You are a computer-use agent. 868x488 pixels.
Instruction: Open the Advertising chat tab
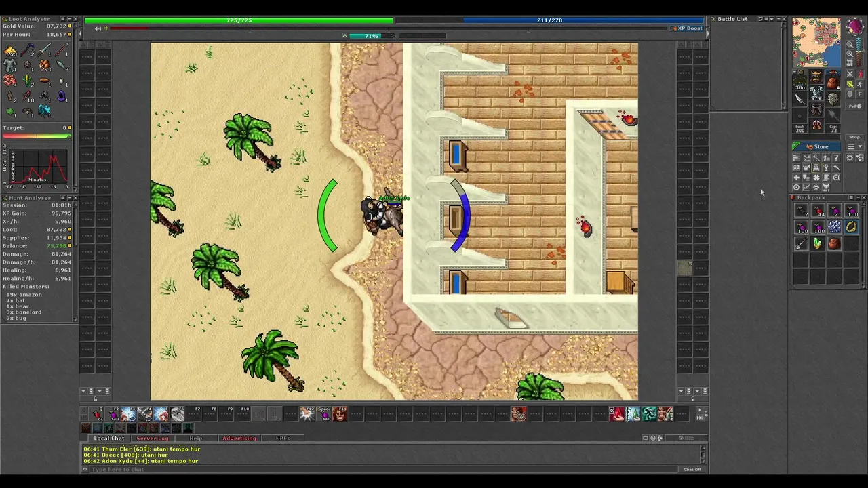coord(239,439)
